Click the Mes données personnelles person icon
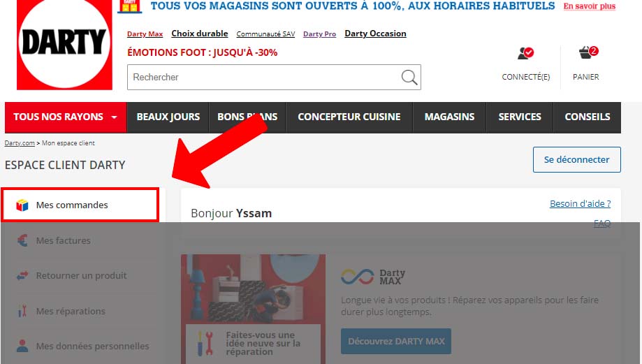The width and height of the screenshot is (642, 364). click(22, 346)
